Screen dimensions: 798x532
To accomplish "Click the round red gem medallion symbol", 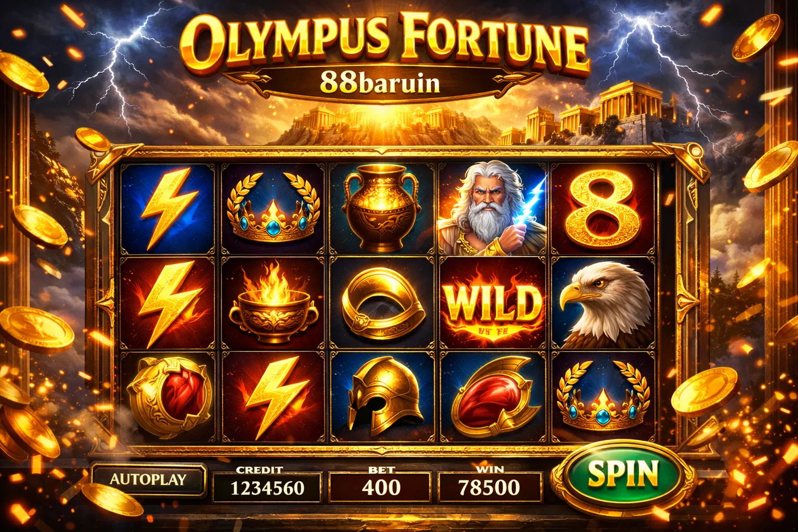I will tap(168, 397).
